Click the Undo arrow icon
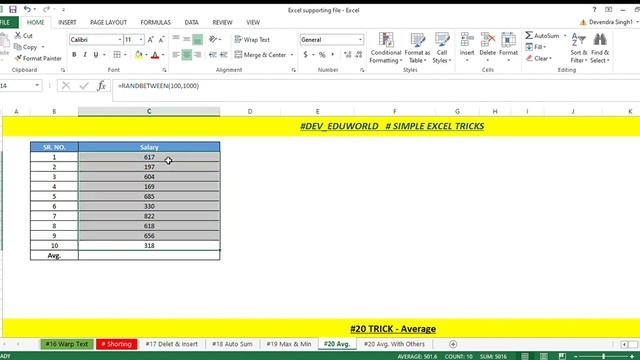640x360 pixels. click(27, 9)
